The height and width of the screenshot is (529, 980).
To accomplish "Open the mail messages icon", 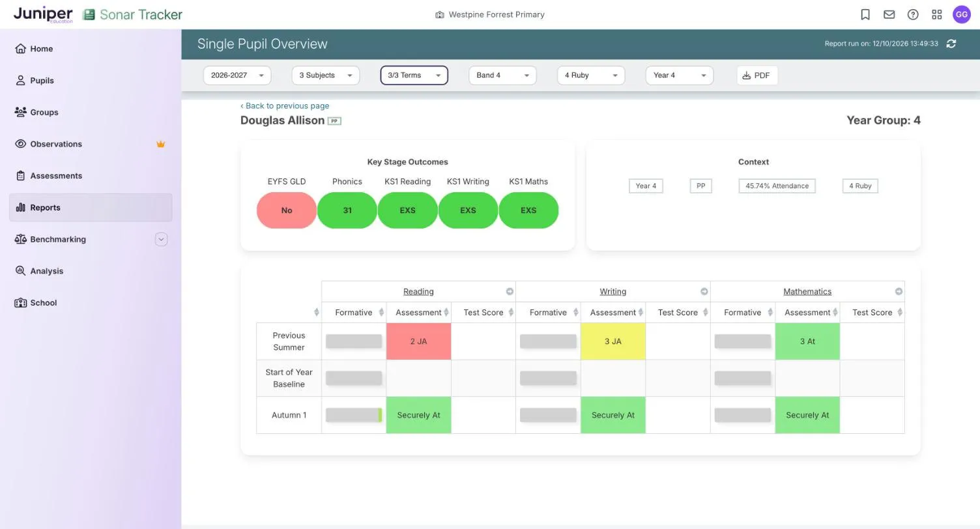I will tap(889, 14).
